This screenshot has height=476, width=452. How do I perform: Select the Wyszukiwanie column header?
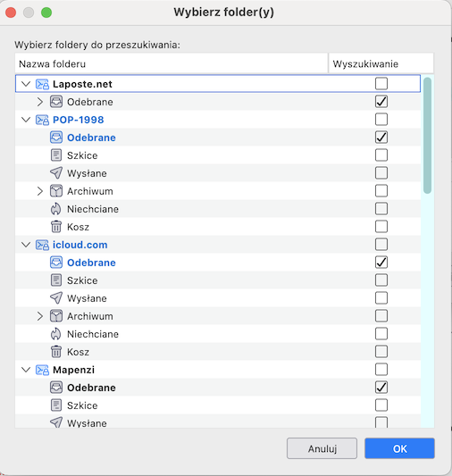[x=381, y=63]
